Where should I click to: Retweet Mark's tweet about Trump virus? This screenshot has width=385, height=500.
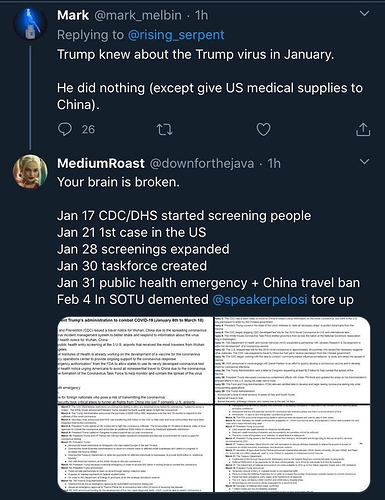[x=165, y=130]
